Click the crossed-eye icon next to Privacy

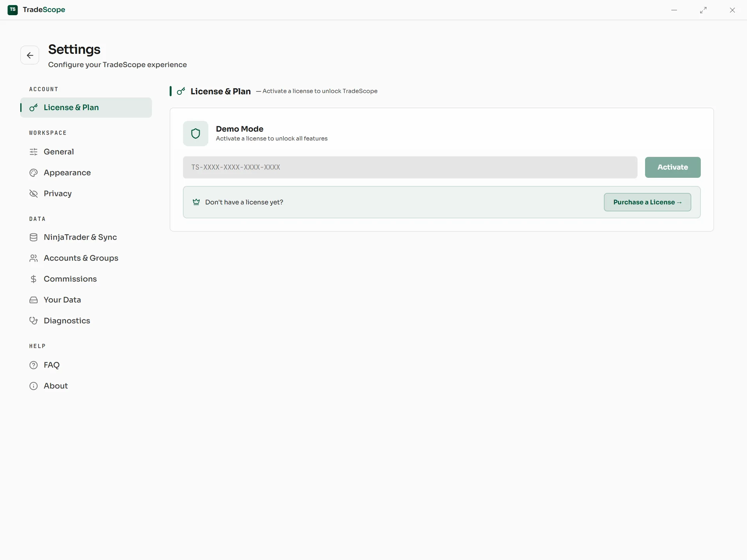tap(33, 194)
